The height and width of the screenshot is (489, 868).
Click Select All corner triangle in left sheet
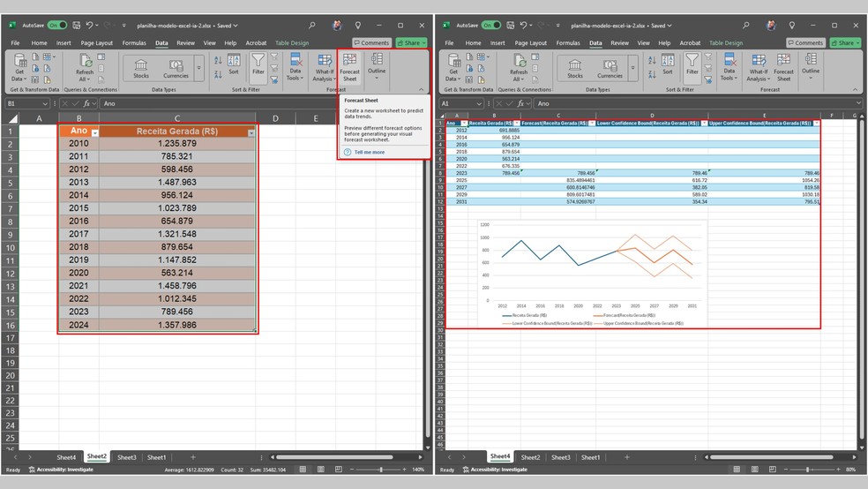pyautogui.click(x=12, y=118)
